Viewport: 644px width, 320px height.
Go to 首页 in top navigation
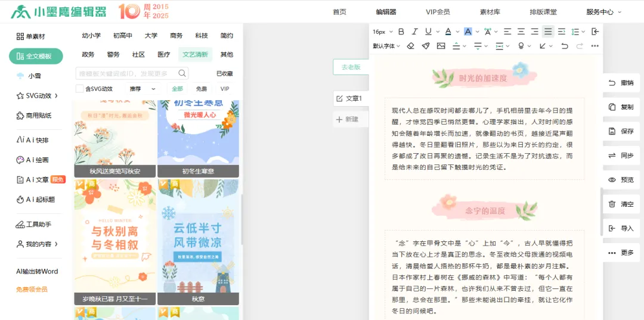[x=339, y=12]
